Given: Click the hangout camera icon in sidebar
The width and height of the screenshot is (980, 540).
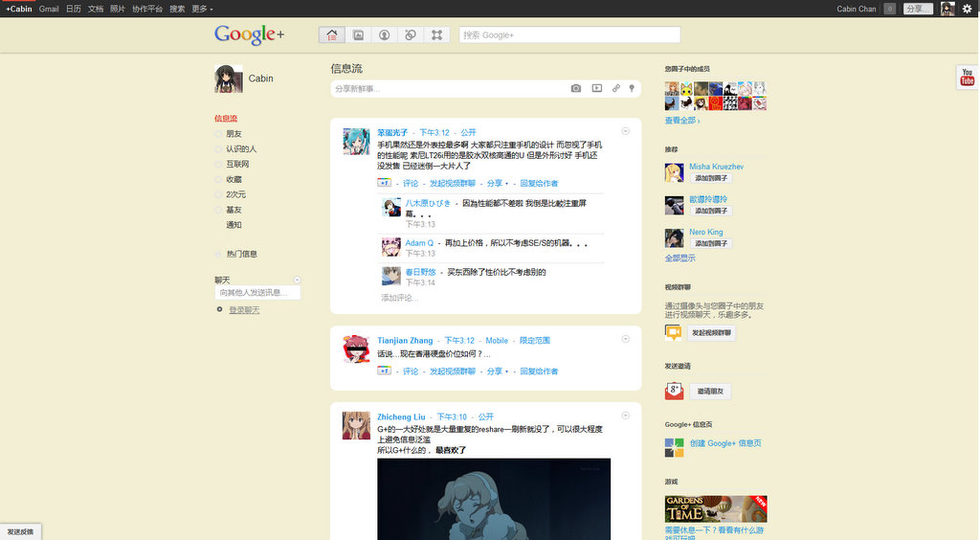Looking at the screenshot, I should pyautogui.click(x=673, y=332).
